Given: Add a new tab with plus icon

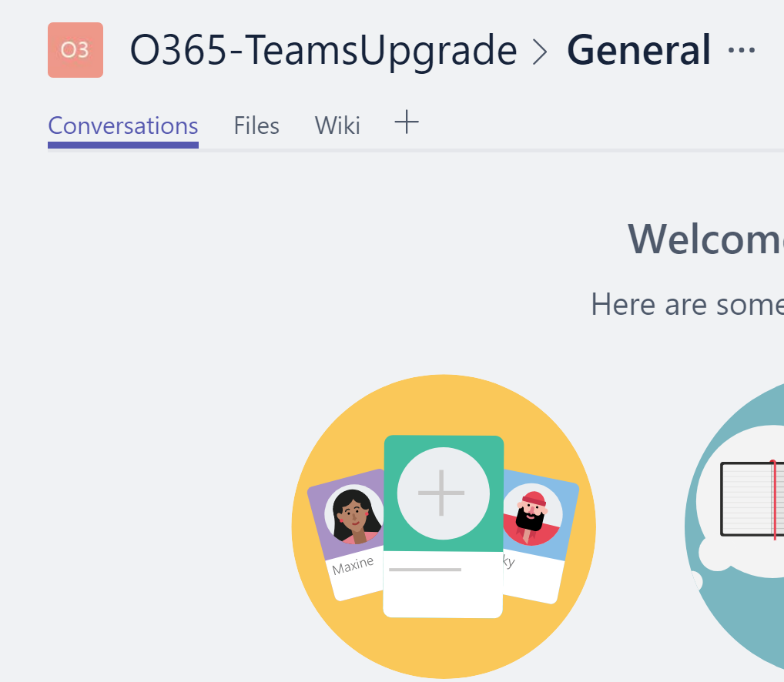Looking at the screenshot, I should click(x=407, y=122).
